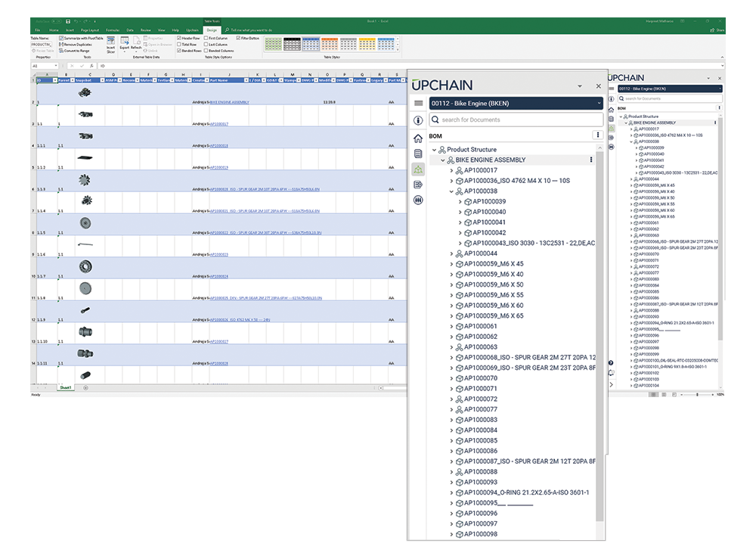The image size is (756, 556).
Task: Click Remove Duplicates in Tools group
Action: click(x=75, y=45)
